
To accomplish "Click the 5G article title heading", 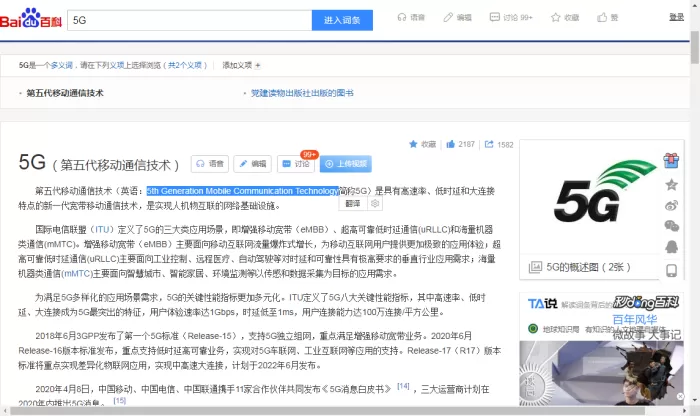I will 32,162.
